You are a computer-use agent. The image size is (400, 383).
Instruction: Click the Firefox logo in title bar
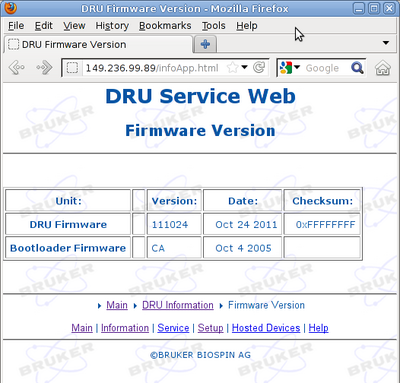11,8
